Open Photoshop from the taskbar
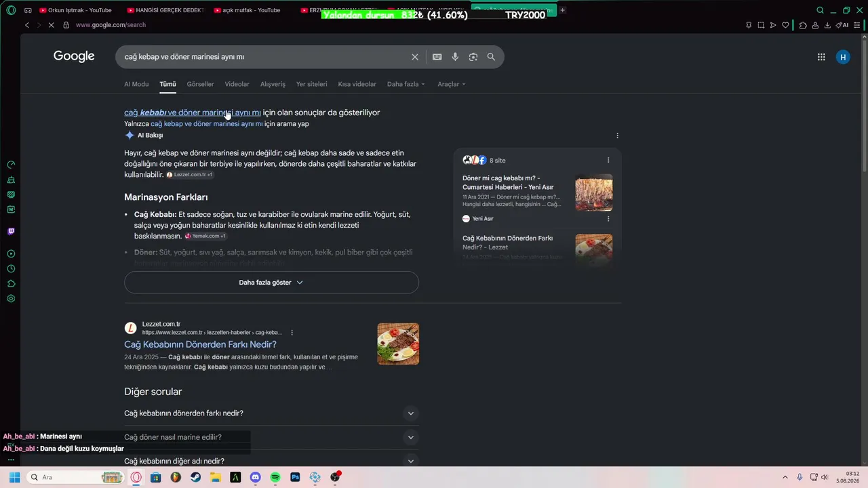 coord(295,477)
